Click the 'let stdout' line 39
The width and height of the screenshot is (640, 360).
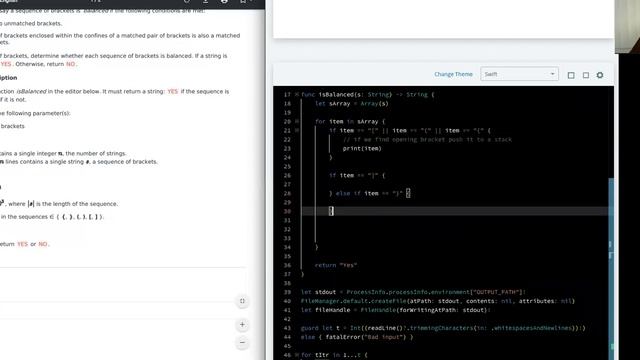click(x=413, y=292)
